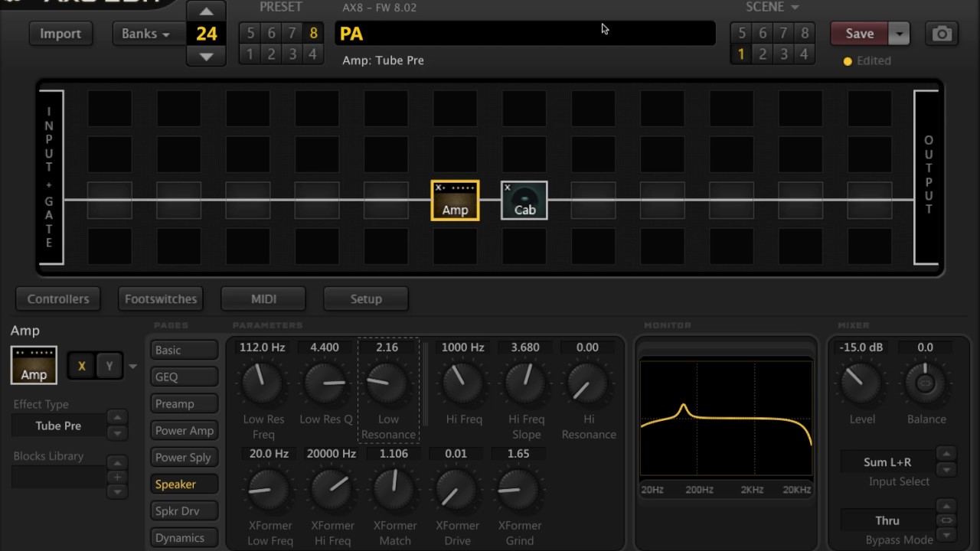Open the Thru bypass mode selector
Viewport: 980px width, 551px height.
(887, 520)
